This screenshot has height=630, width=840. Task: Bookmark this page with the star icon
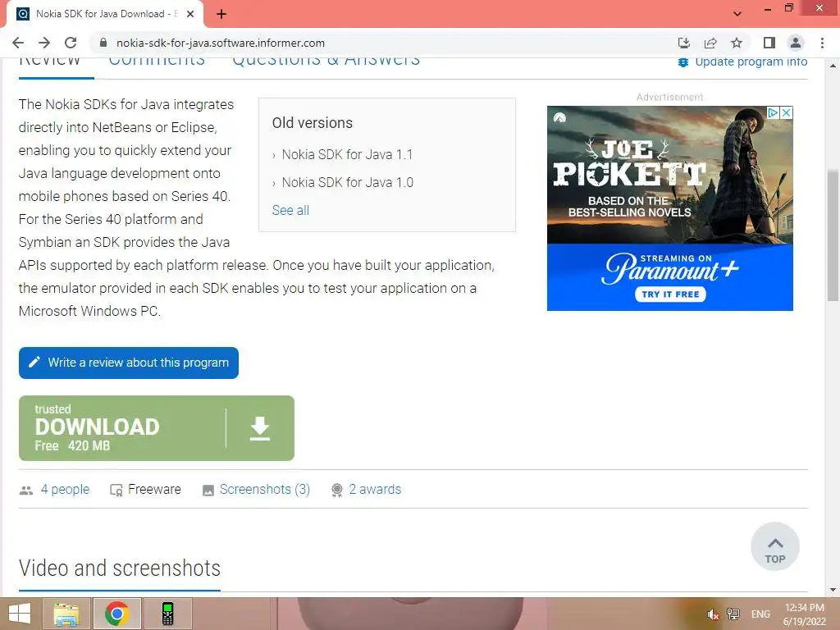click(x=737, y=43)
